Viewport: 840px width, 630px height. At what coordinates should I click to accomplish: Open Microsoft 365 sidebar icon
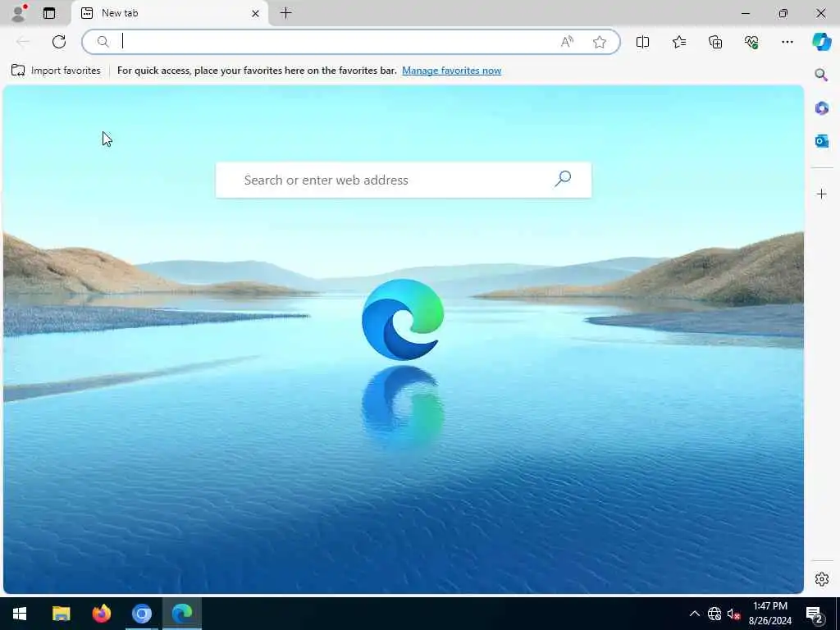[x=822, y=107]
